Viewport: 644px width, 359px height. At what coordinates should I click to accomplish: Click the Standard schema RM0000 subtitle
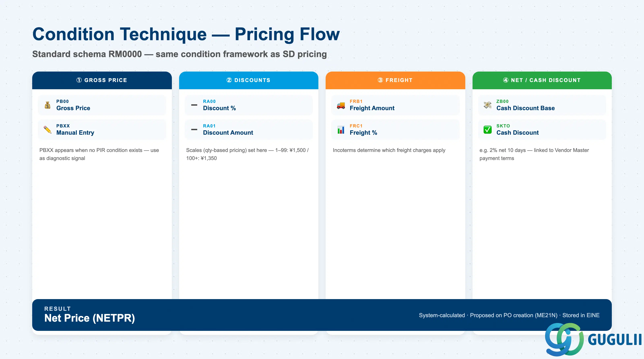(x=179, y=54)
